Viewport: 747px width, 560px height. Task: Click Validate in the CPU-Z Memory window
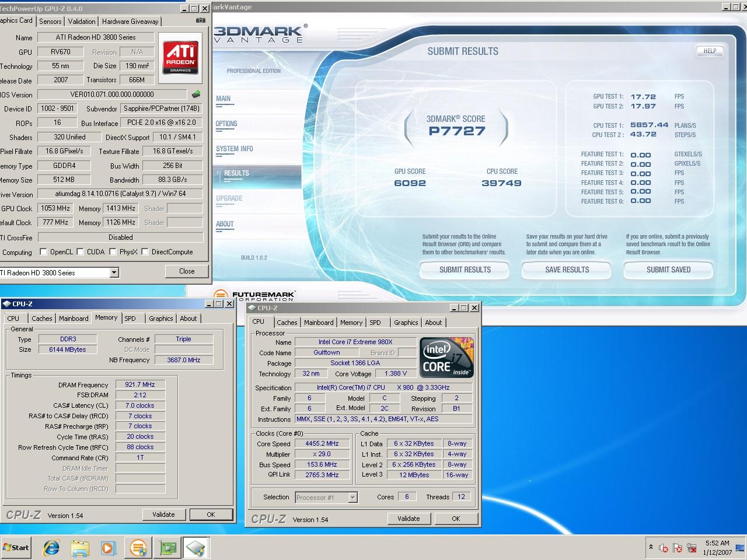coord(163,514)
